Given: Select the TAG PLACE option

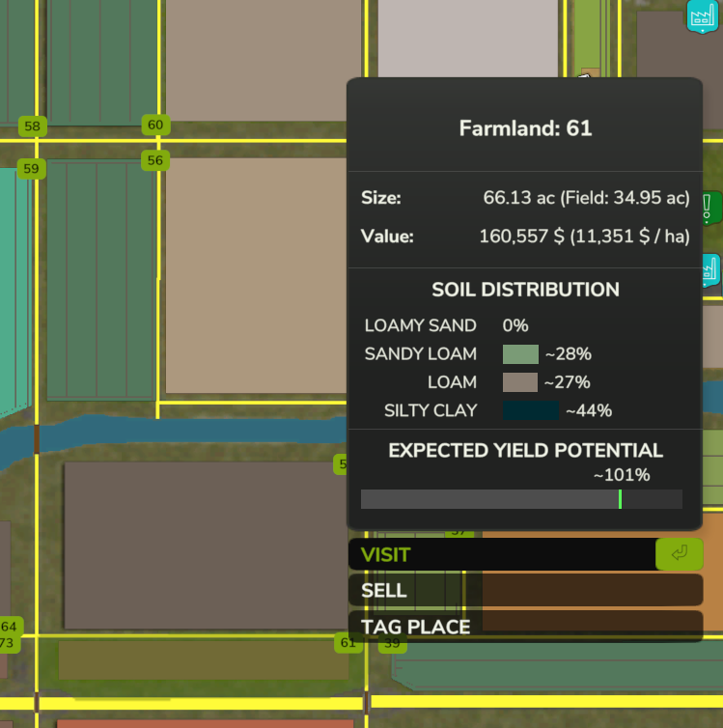Looking at the screenshot, I should click(x=525, y=627).
